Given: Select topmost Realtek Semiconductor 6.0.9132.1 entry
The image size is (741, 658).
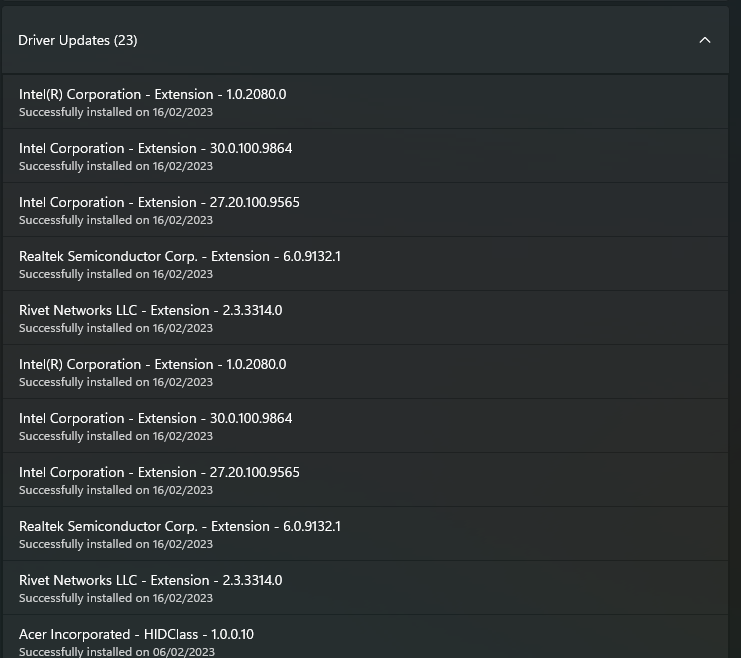Looking at the screenshot, I should click(365, 263).
